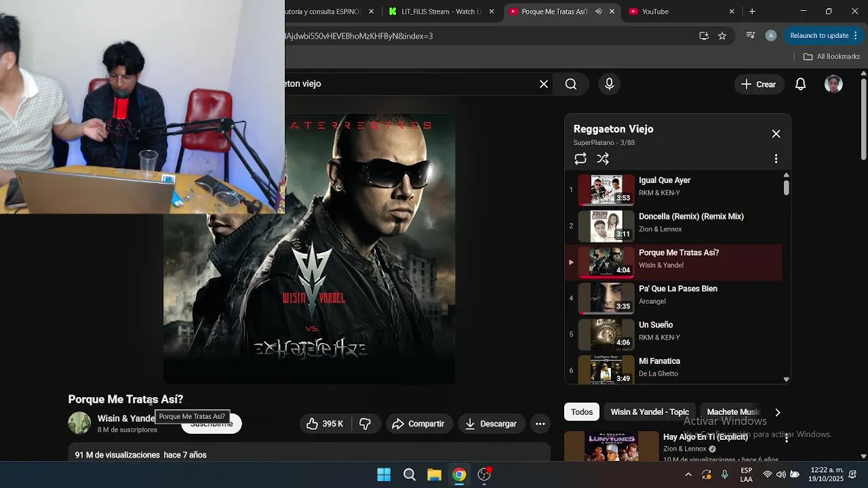Select the Wisin & Yandel - Topic chip
868x488 pixels.
650,412
